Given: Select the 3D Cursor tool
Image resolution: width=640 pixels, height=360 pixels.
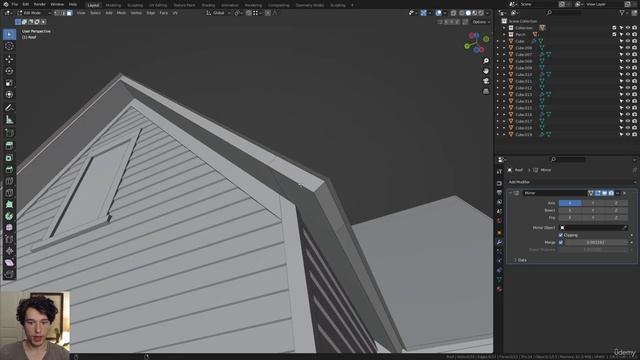Looking at the screenshot, I should point(9,46).
